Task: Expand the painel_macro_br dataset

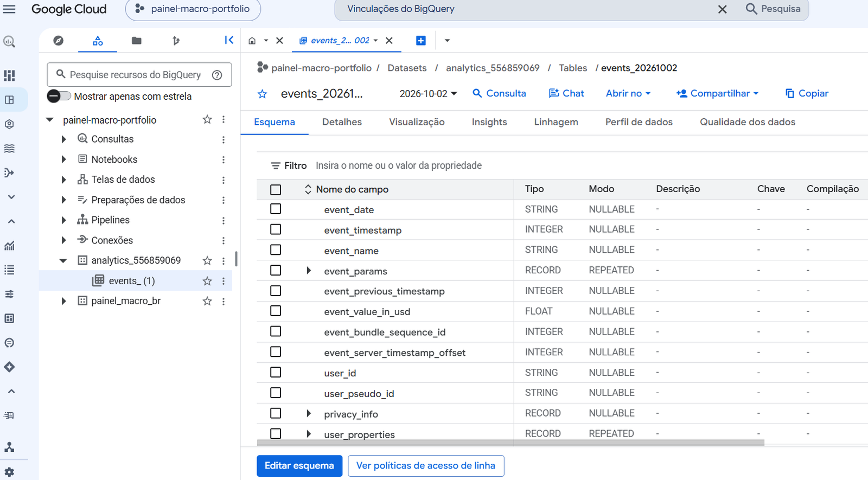Action: pos(63,301)
